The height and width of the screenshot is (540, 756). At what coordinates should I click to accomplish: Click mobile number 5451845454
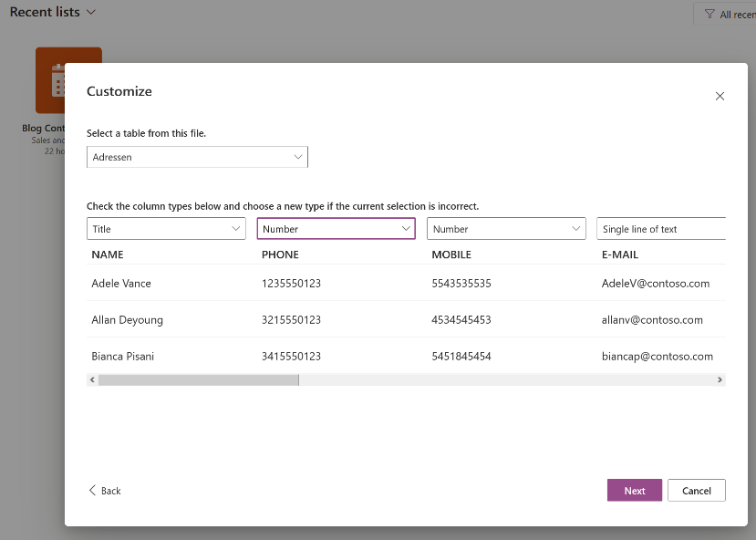(x=461, y=357)
